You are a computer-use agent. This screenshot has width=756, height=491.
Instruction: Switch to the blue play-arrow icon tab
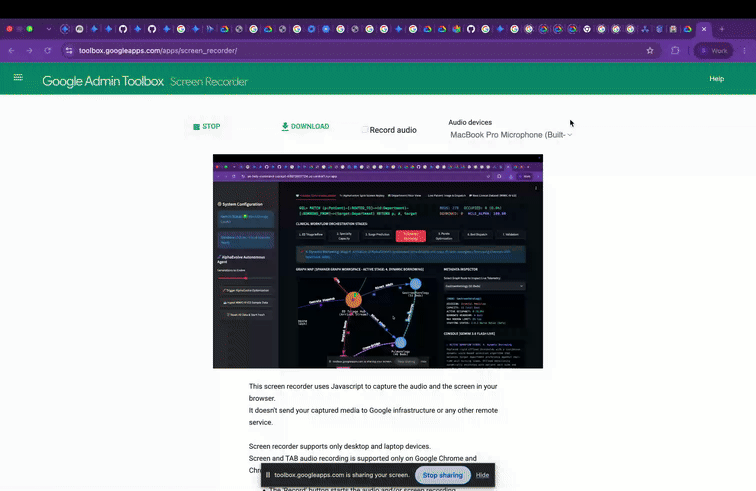(210, 29)
